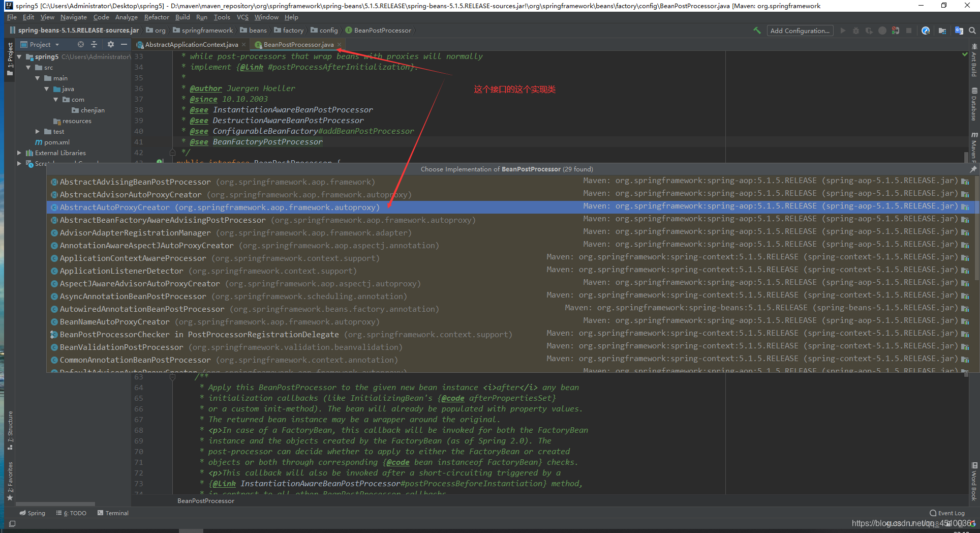Collapse the src folder node
The width and height of the screenshot is (980, 533).
28,68
